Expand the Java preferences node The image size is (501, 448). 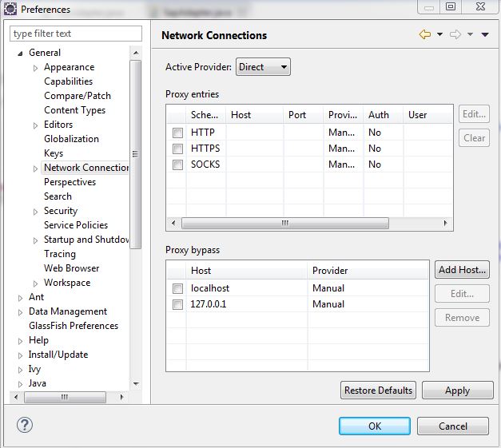click(21, 384)
